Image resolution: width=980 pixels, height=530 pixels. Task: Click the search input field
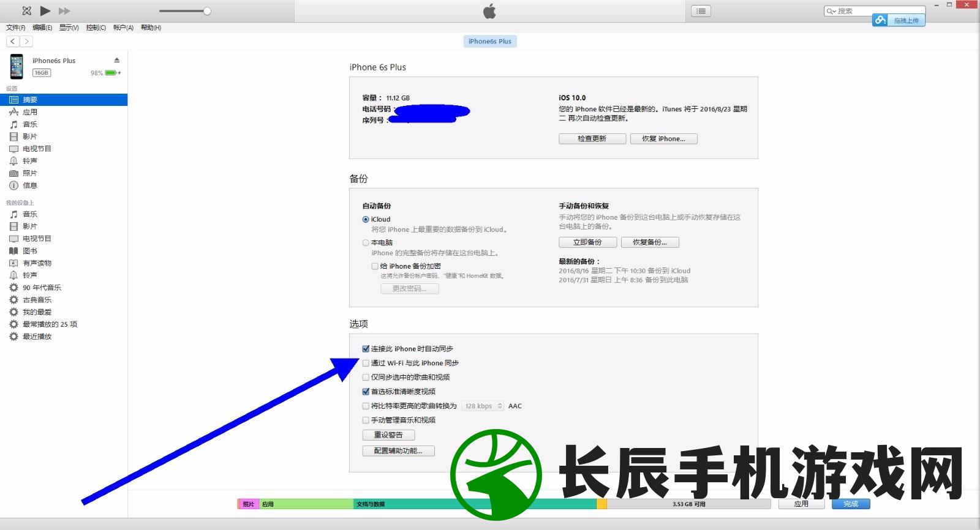coord(874,11)
